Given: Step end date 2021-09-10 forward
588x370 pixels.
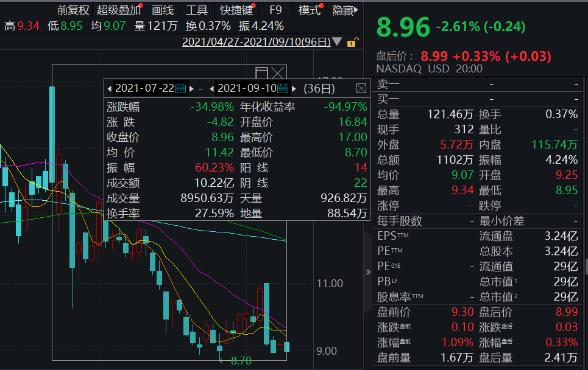Looking at the screenshot, I should click(294, 88).
